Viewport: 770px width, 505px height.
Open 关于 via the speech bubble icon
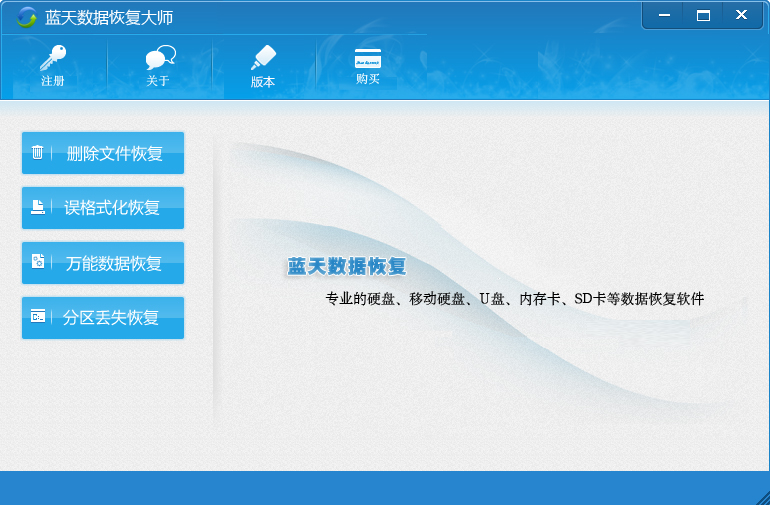pos(159,57)
